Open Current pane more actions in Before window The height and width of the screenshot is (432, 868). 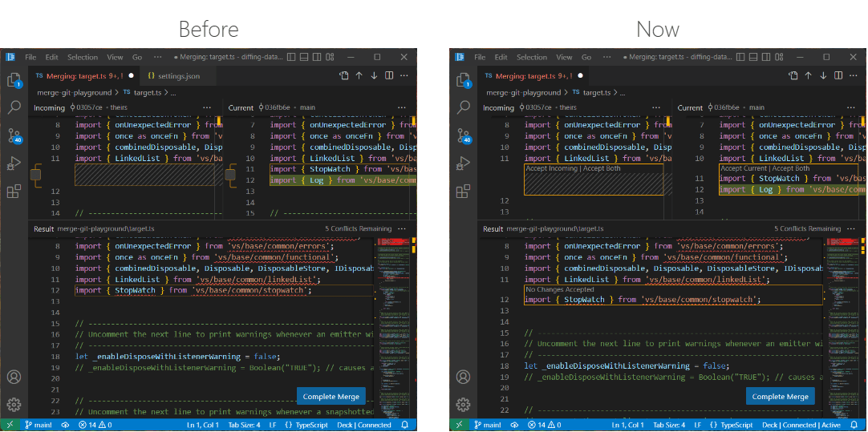pos(403,107)
